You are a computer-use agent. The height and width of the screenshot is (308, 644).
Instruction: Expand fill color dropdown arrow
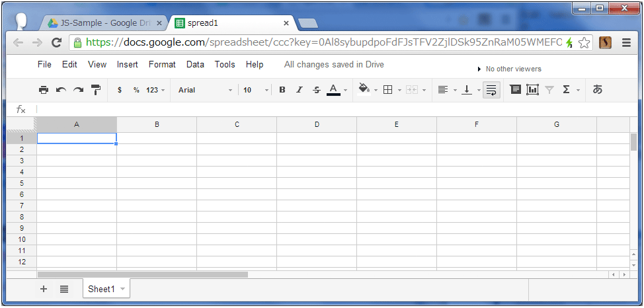tap(376, 91)
